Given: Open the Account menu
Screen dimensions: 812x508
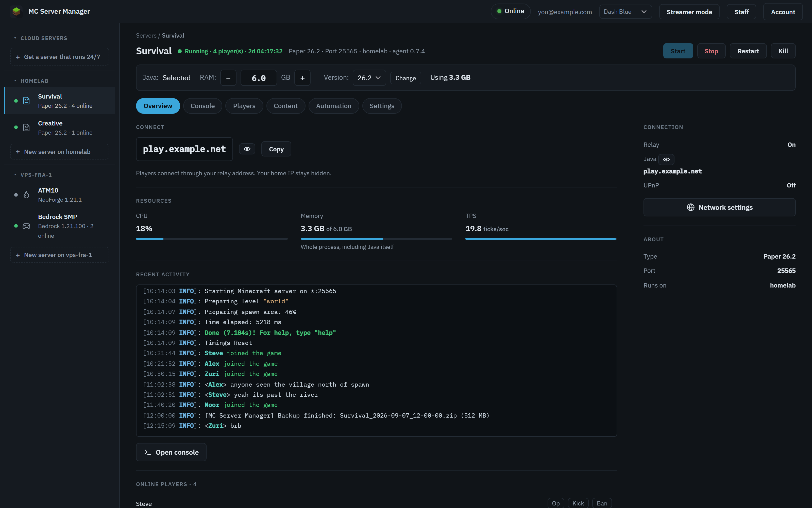Looking at the screenshot, I should (783, 12).
